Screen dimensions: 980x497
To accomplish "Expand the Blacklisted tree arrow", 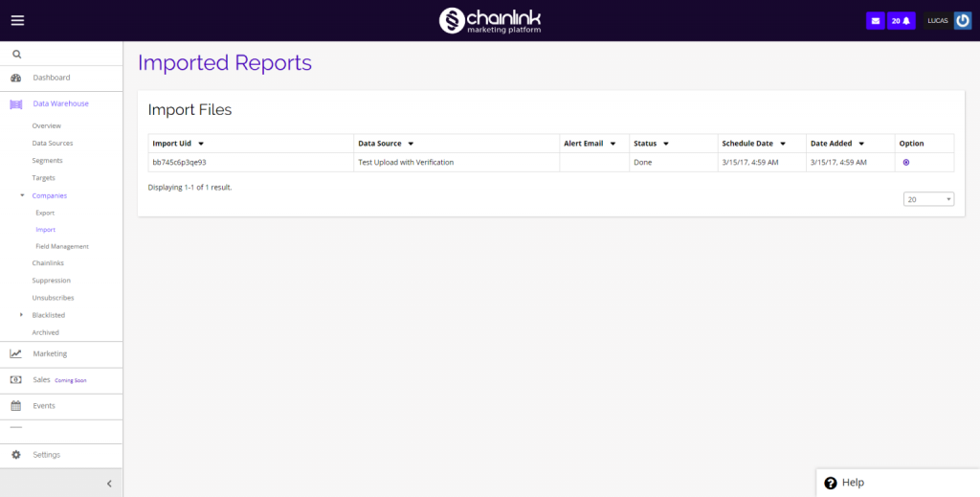I will [x=22, y=314].
